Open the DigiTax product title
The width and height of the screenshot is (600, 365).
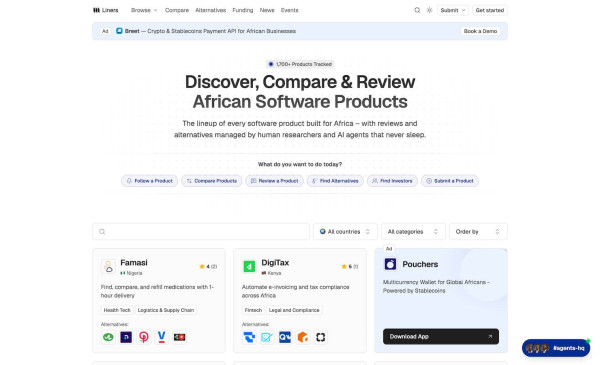click(275, 263)
